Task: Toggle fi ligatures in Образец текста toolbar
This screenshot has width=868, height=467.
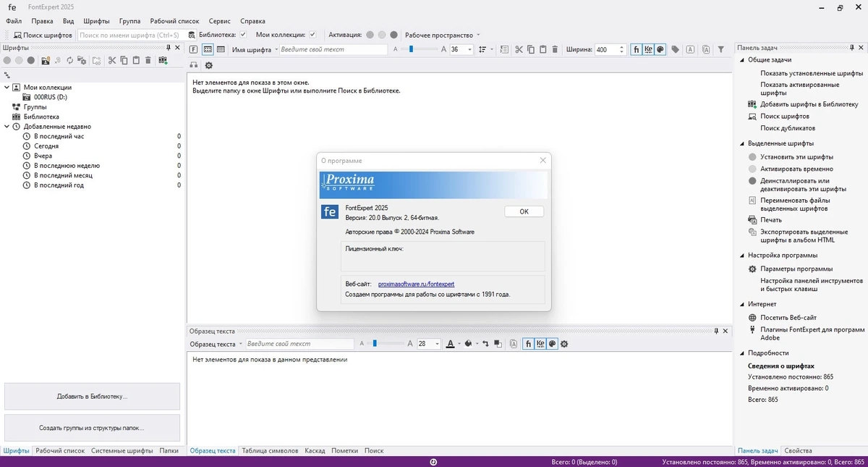Action: 529,344
